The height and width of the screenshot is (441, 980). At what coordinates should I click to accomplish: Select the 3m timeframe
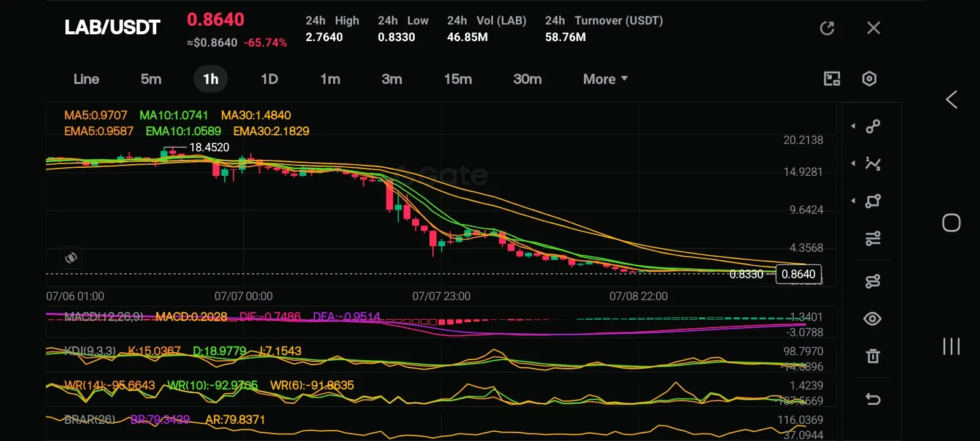392,79
